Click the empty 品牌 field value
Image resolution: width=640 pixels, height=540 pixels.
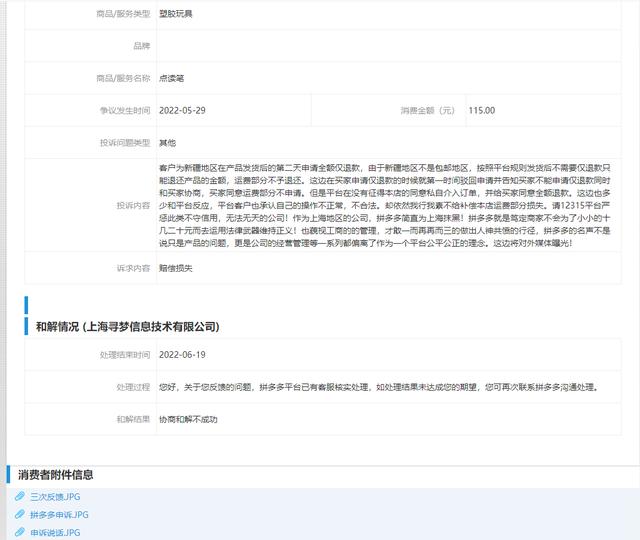(x=390, y=46)
